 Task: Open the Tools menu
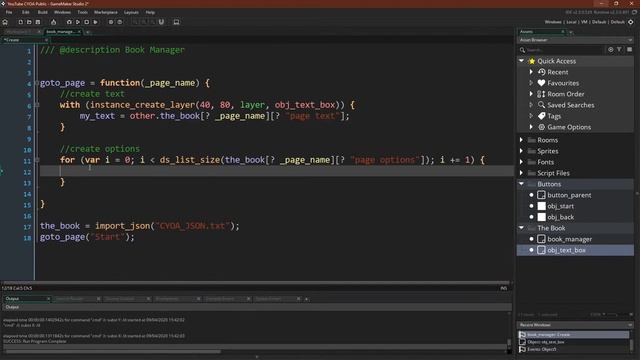(x=82, y=12)
